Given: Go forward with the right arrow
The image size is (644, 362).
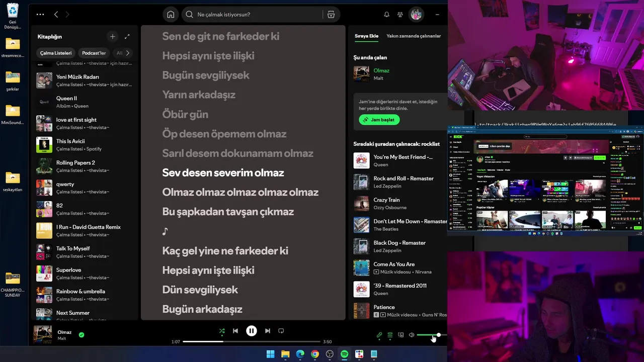Looking at the screenshot, I should pos(67,15).
